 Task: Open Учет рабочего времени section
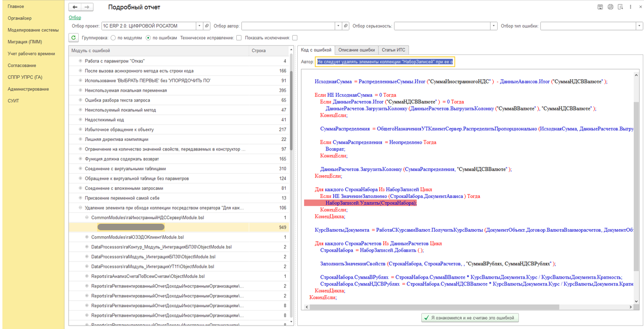[31, 53]
